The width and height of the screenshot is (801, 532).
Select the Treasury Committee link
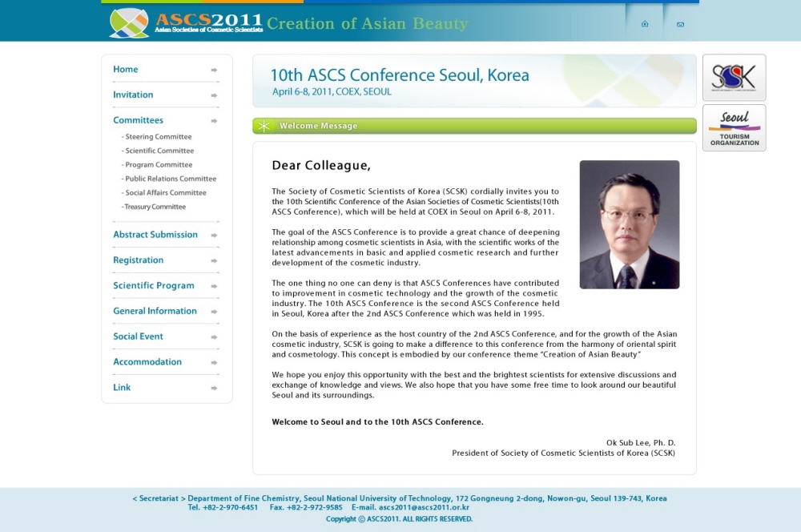(155, 207)
